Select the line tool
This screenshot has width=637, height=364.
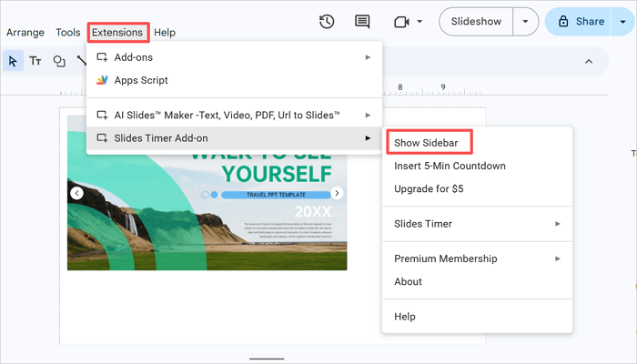(x=82, y=61)
